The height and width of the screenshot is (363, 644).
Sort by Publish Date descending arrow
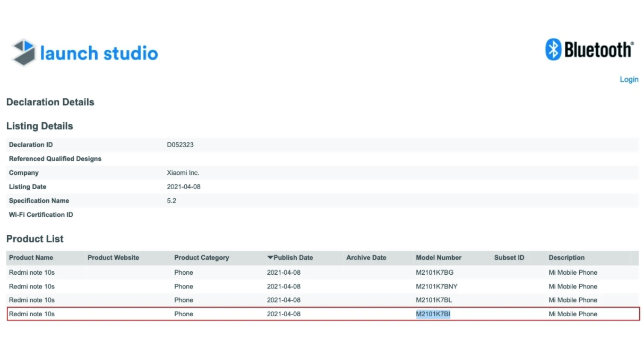click(270, 258)
